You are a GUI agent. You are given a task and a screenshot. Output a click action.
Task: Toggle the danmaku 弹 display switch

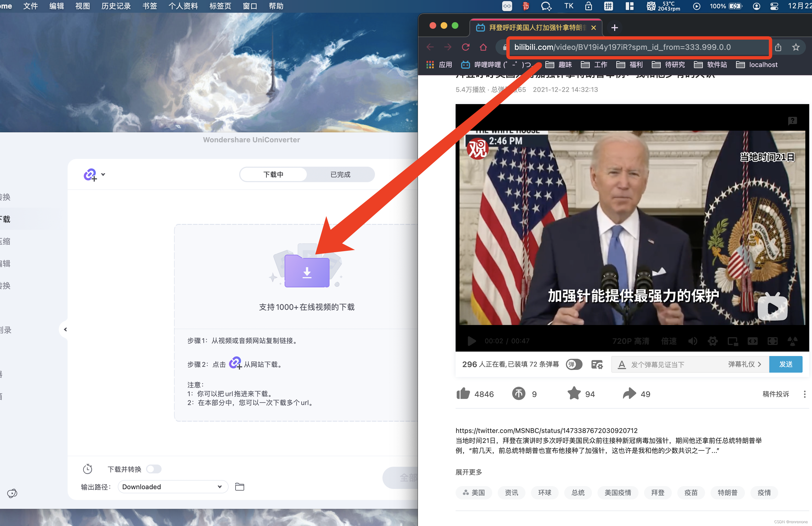click(574, 364)
